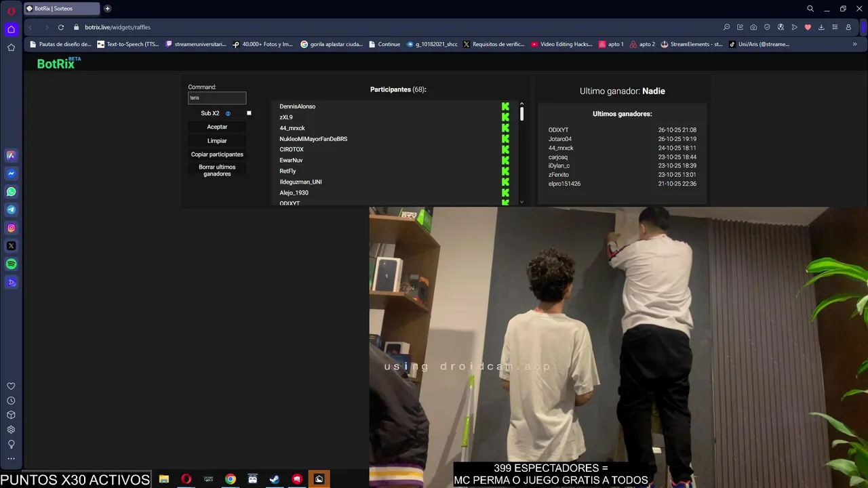Open X (Twitter) in the sidebar
The width and height of the screenshot is (868, 488).
tap(11, 246)
